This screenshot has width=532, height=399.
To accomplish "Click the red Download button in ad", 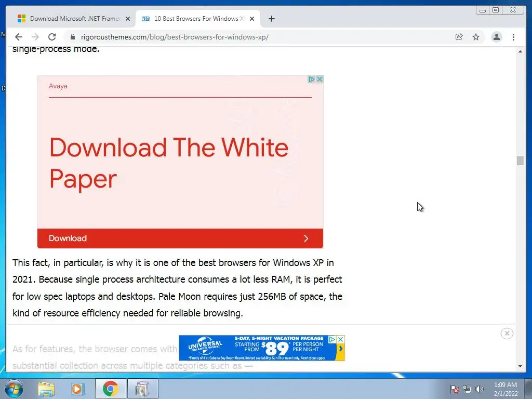I will point(180,238).
